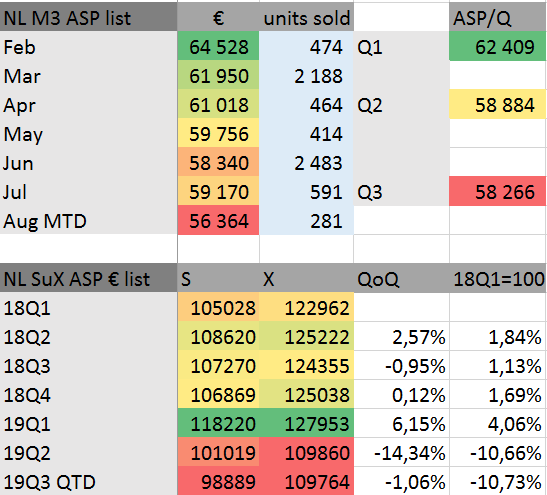Click the 'Q2' label cell
This screenshot has width=547, height=495.
(x=402, y=104)
